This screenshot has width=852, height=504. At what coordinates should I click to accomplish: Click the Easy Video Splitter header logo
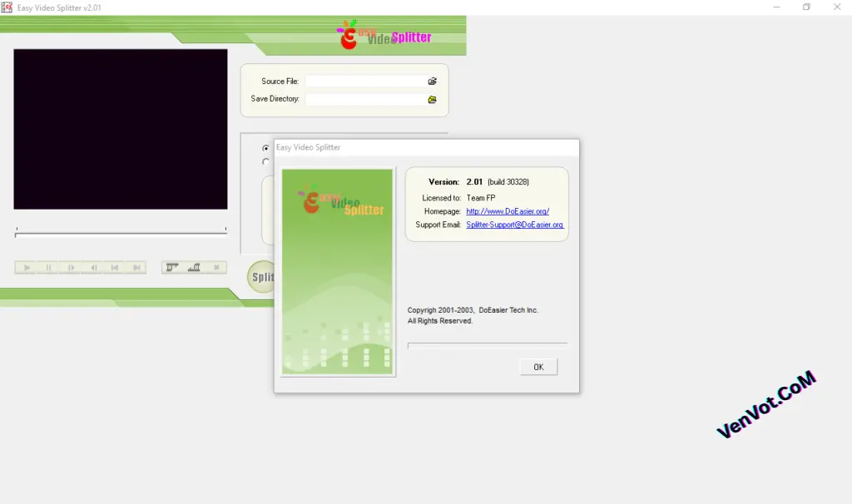pos(384,35)
